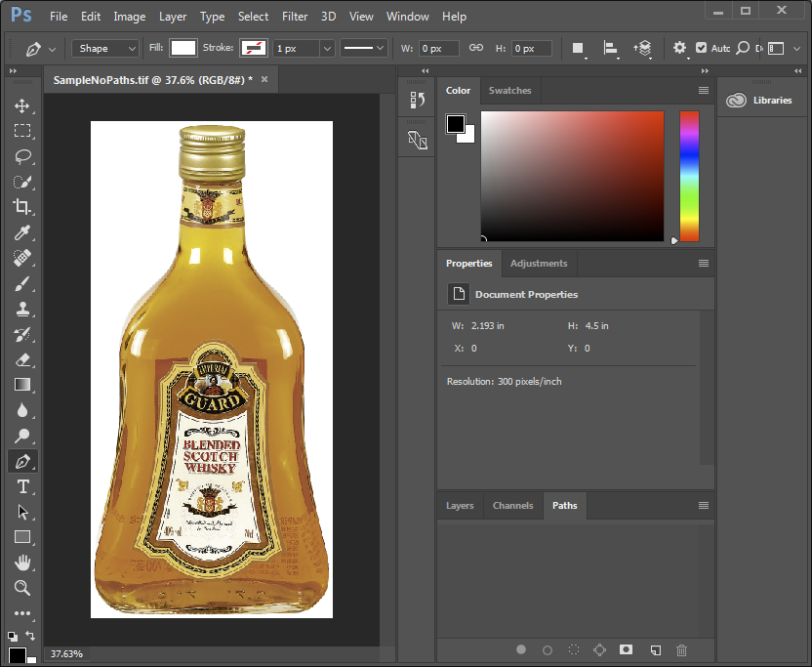Image resolution: width=812 pixels, height=667 pixels.
Task: Select the Spot Healing Brush tool
Action: click(21, 258)
